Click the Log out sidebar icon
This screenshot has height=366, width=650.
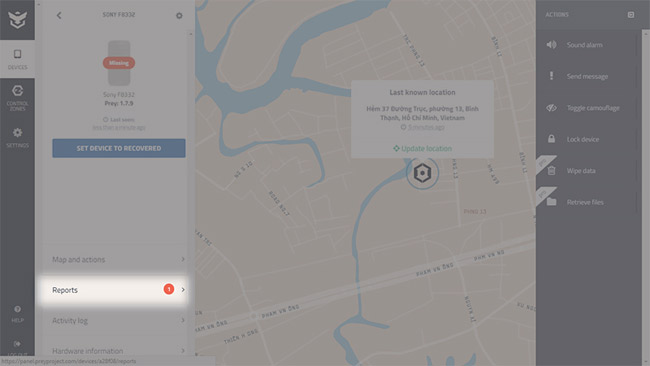click(17, 344)
